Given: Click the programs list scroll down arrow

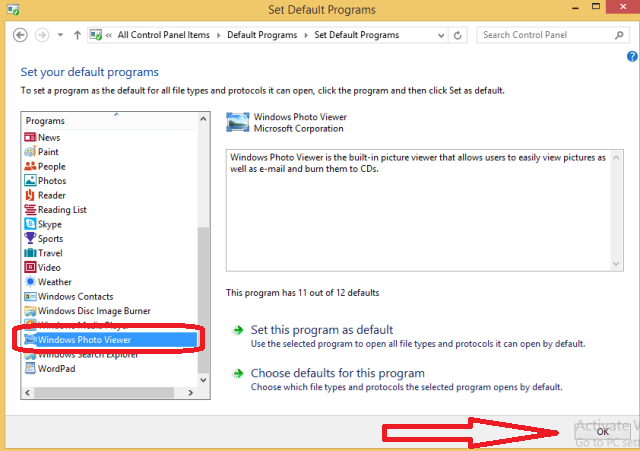Looking at the screenshot, I should (x=203, y=380).
